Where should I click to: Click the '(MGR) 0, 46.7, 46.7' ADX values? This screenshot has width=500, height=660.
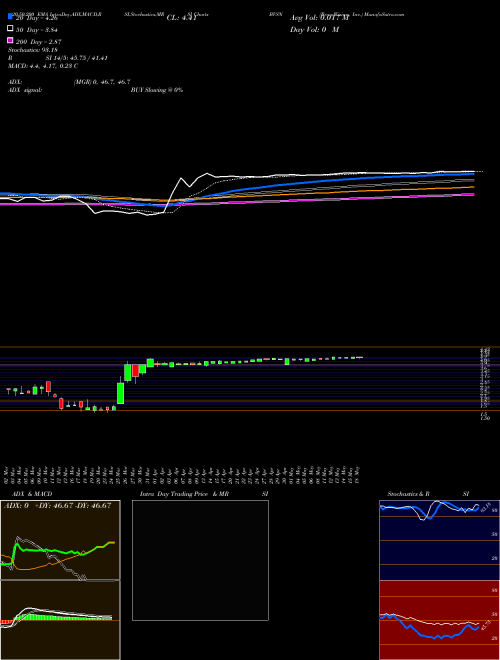(x=102, y=82)
